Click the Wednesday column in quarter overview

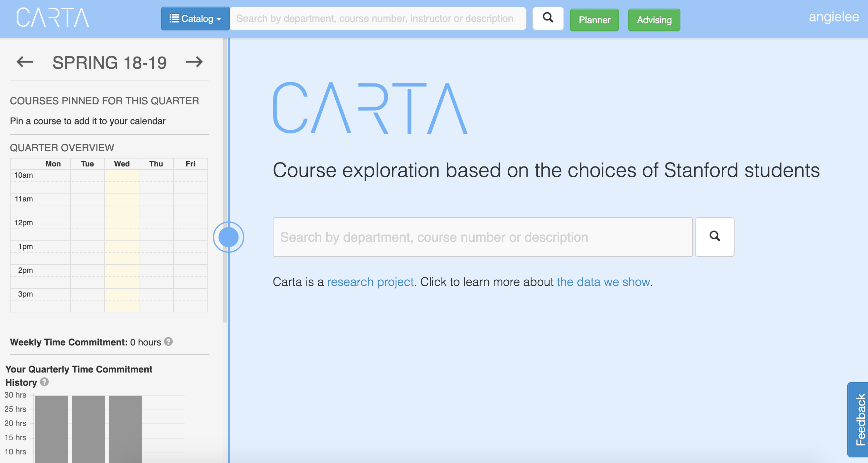coord(122,236)
